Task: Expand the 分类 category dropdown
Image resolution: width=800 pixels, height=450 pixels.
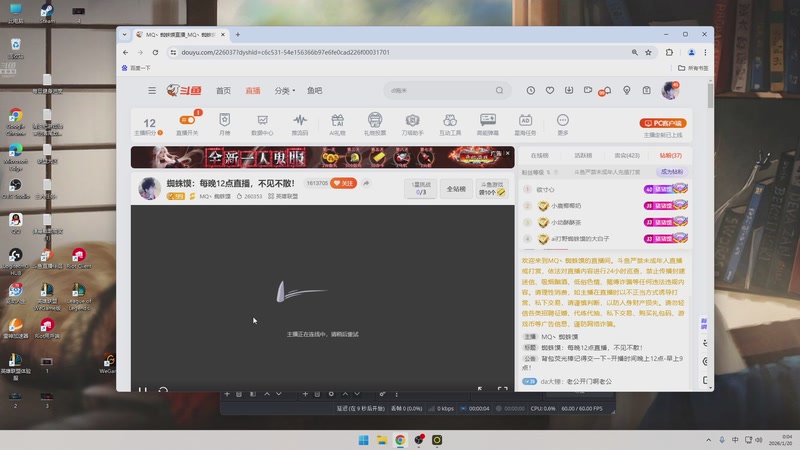Action: pos(285,90)
